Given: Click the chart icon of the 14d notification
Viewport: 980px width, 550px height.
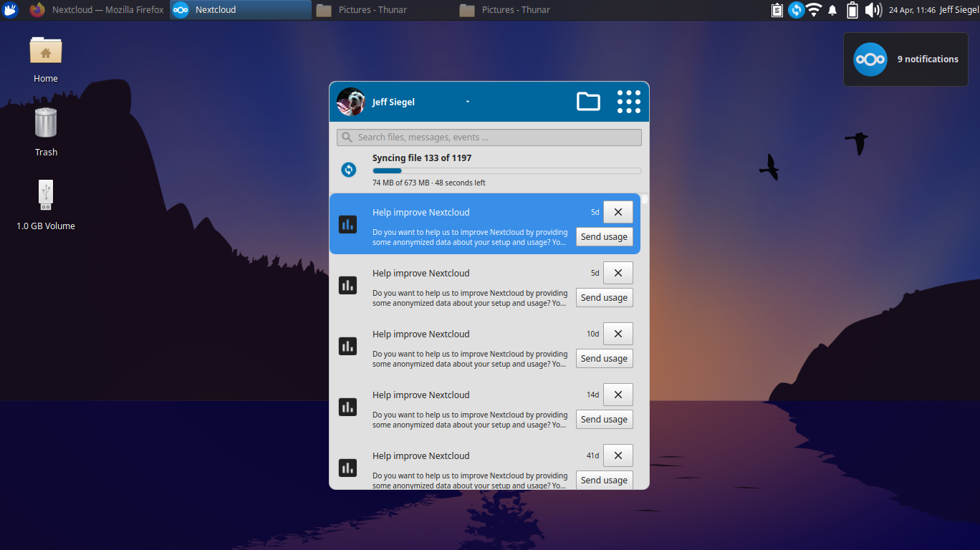Looking at the screenshot, I should [x=347, y=407].
